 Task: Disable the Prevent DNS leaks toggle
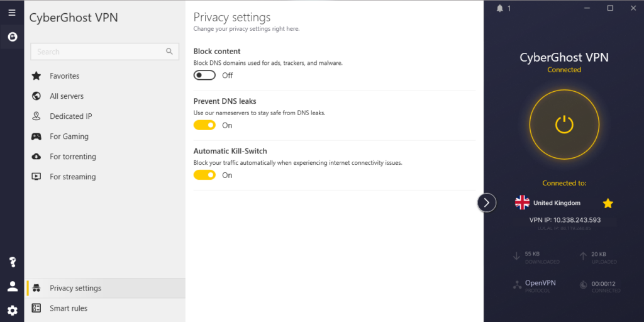point(204,125)
